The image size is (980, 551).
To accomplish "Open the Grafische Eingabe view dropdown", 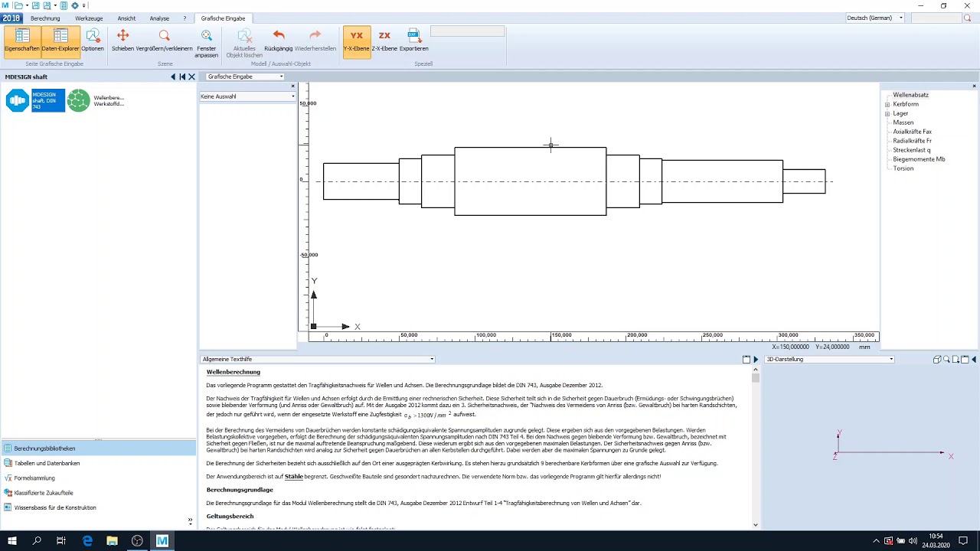I will coord(245,77).
